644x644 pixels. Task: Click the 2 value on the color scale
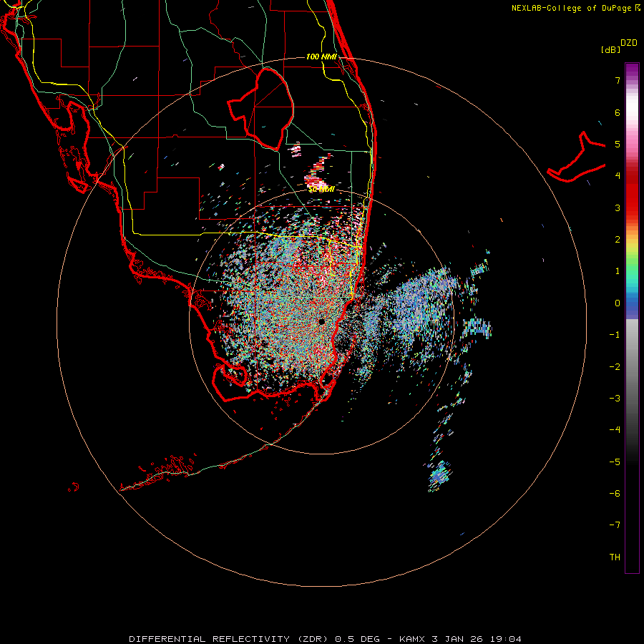[618, 240]
